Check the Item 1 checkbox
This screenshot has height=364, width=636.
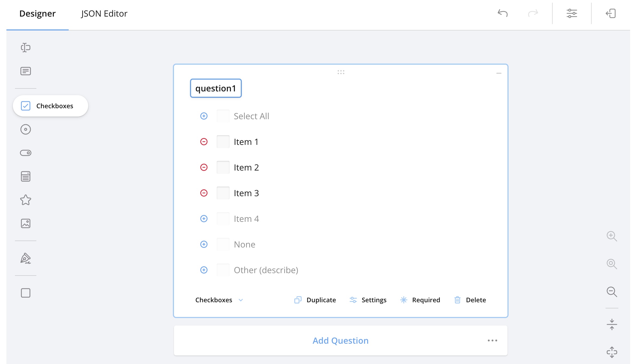pyautogui.click(x=223, y=142)
